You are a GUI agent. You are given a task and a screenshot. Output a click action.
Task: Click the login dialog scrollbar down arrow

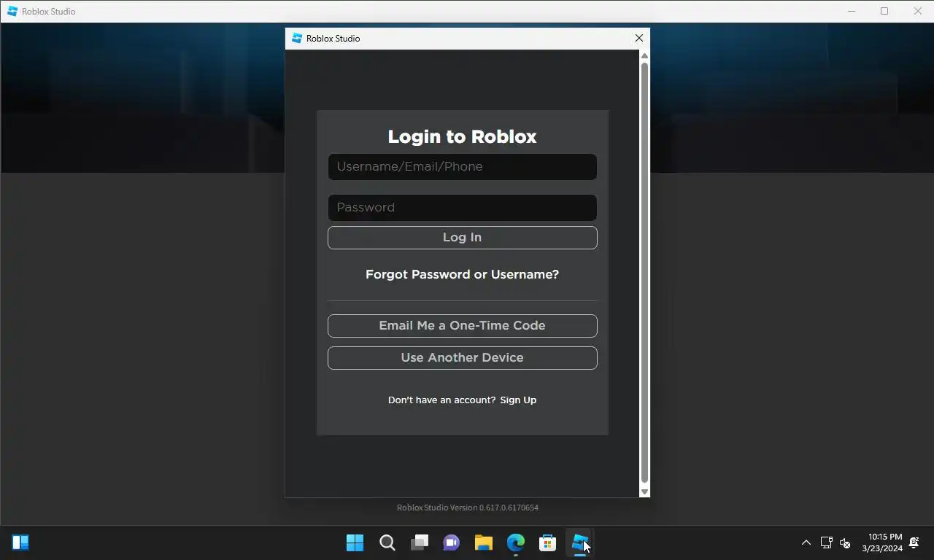point(644,492)
